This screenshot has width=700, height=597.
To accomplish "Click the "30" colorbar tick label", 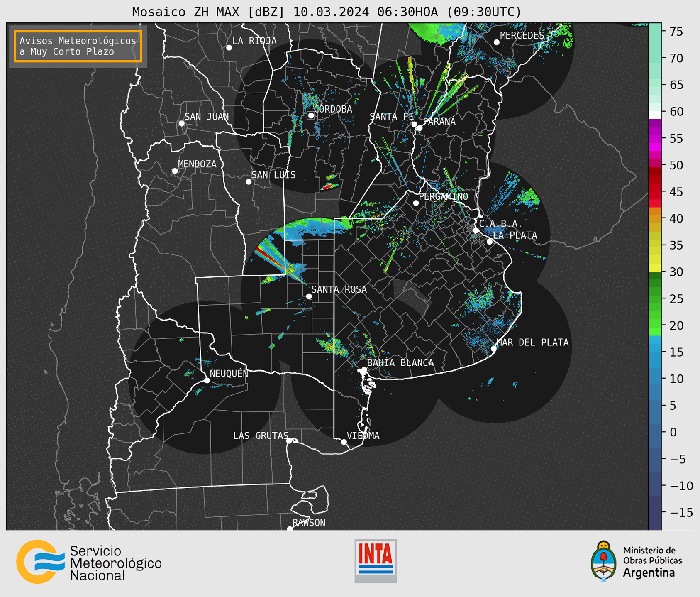I will coord(676,272).
